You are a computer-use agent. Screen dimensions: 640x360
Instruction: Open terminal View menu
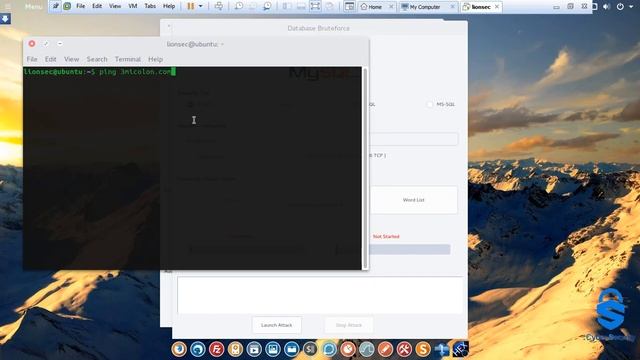[x=71, y=59]
